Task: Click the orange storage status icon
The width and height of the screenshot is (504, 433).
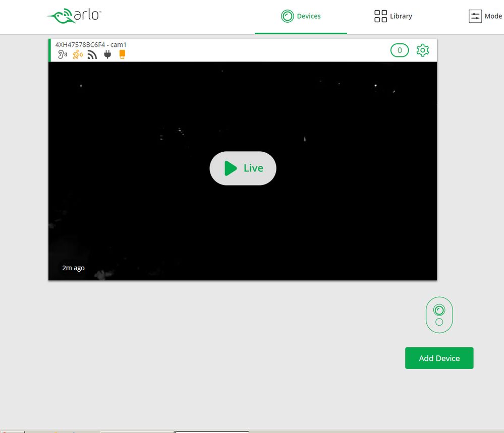Action: [122, 54]
